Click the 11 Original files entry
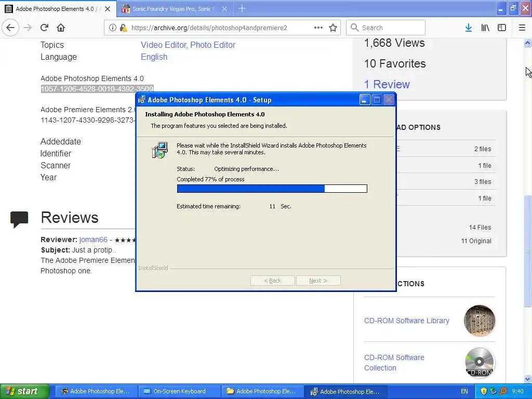 [x=476, y=241]
